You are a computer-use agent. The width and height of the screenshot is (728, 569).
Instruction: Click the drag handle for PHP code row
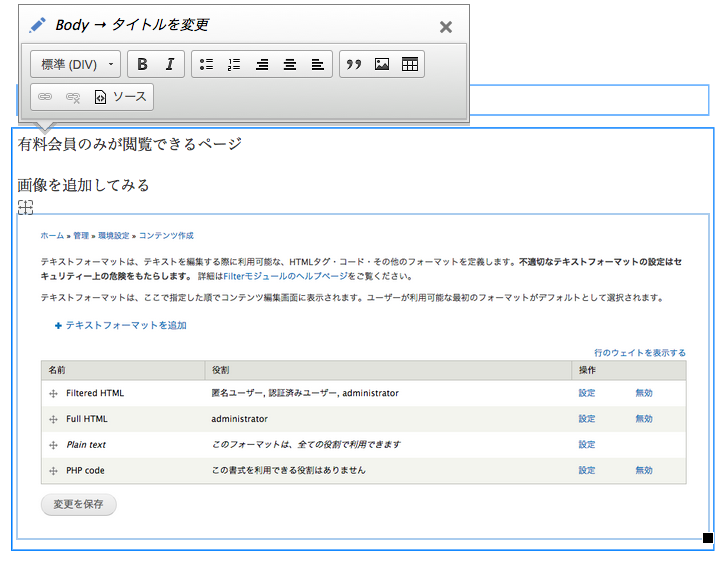tap(53, 471)
